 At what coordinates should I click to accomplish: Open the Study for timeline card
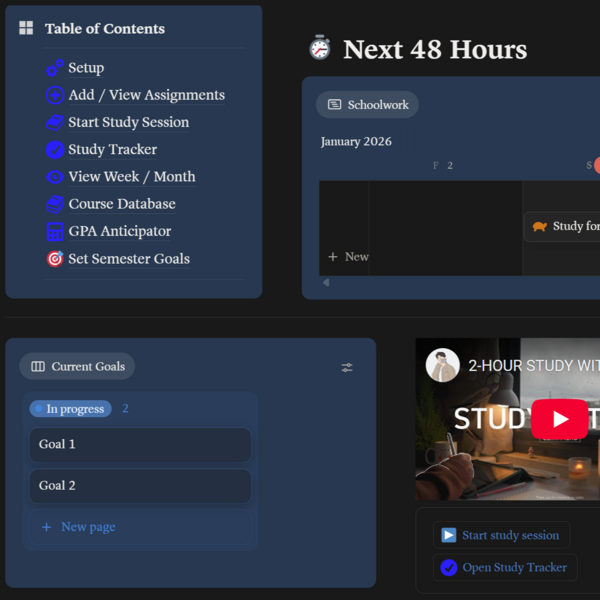[561, 227]
